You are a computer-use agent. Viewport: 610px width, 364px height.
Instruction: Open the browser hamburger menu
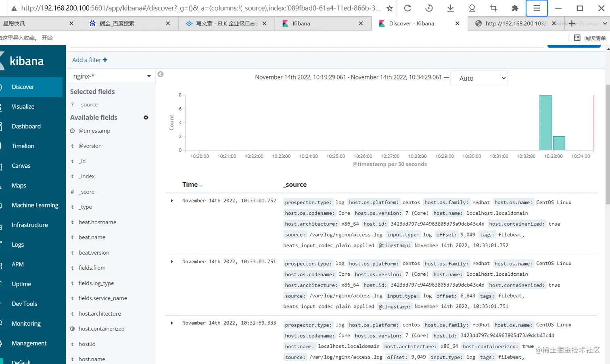(x=537, y=8)
